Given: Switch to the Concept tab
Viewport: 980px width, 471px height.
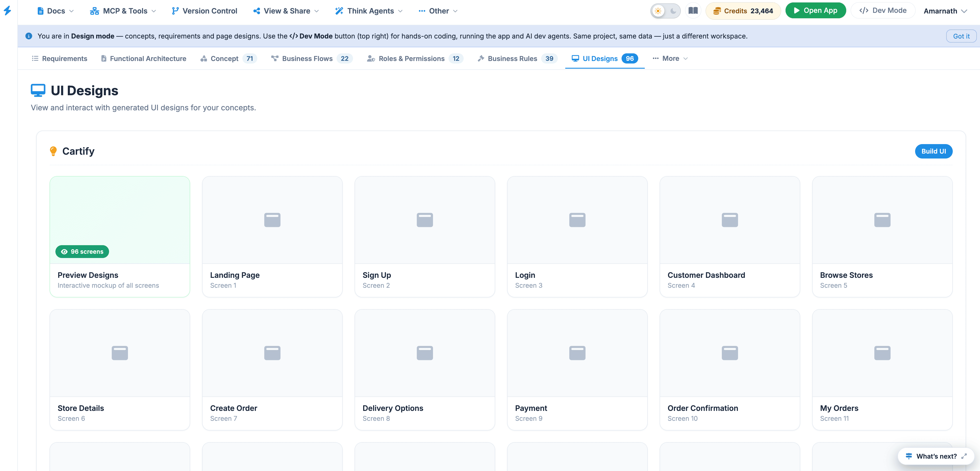Looking at the screenshot, I should click(x=229, y=59).
